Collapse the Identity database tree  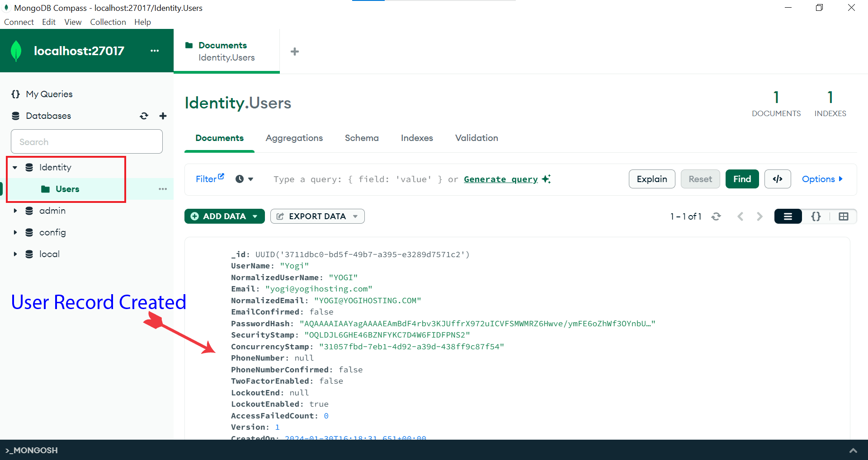[15, 168]
